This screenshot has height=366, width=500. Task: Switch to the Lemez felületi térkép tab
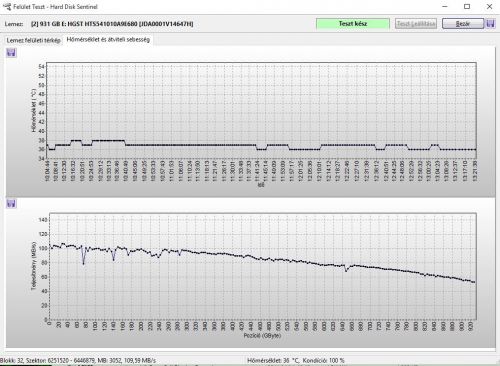33,40
